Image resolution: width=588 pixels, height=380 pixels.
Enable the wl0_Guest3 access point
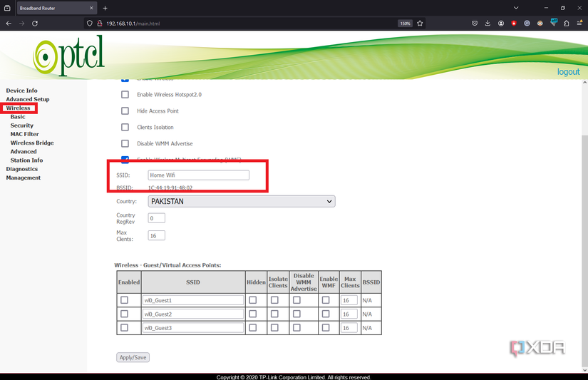tap(124, 327)
